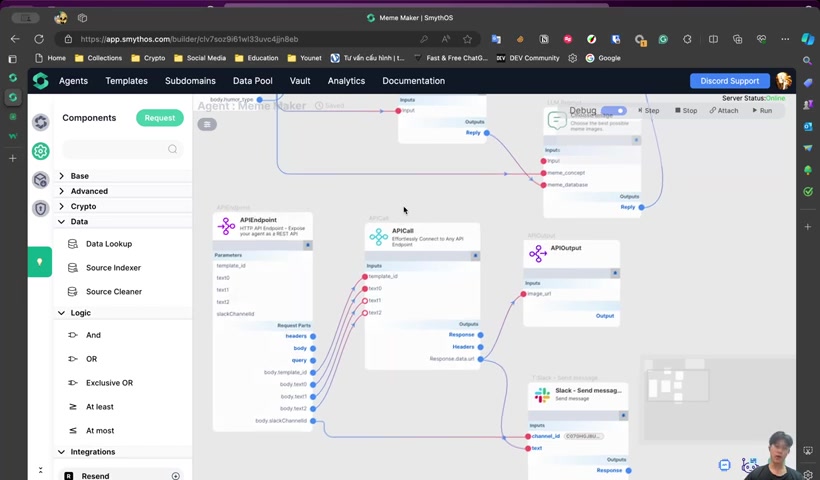The width and height of the screenshot is (820, 480).
Task: Click the APICall node icon
Action: [x=379, y=237]
